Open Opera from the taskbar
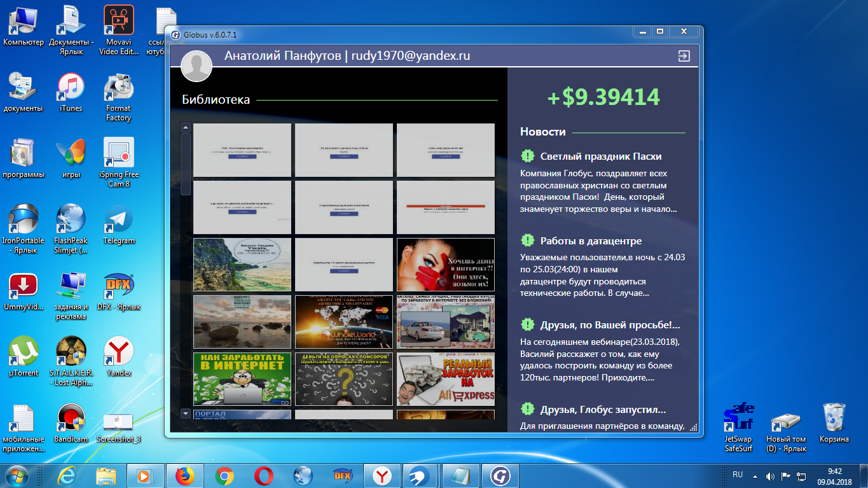The height and width of the screenshot is (488, 868). coord(264,476)
